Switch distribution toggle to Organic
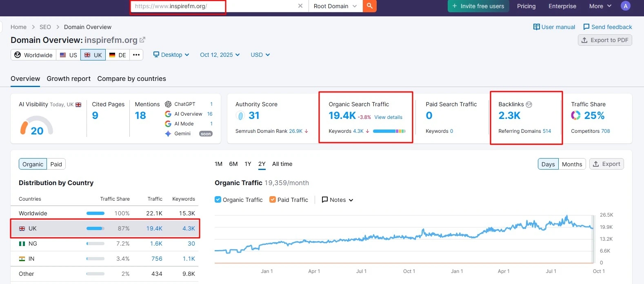644x284 pixels. [x=33, y=164]
